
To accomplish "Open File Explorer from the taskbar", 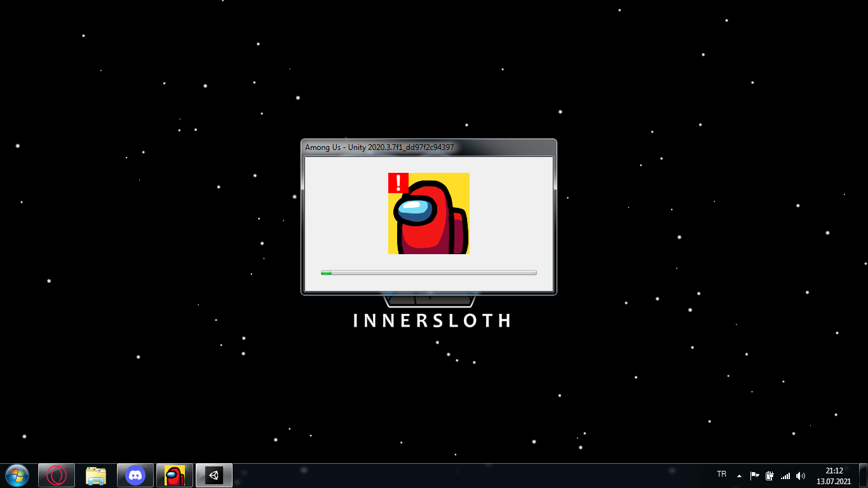I will pos(96,475).
